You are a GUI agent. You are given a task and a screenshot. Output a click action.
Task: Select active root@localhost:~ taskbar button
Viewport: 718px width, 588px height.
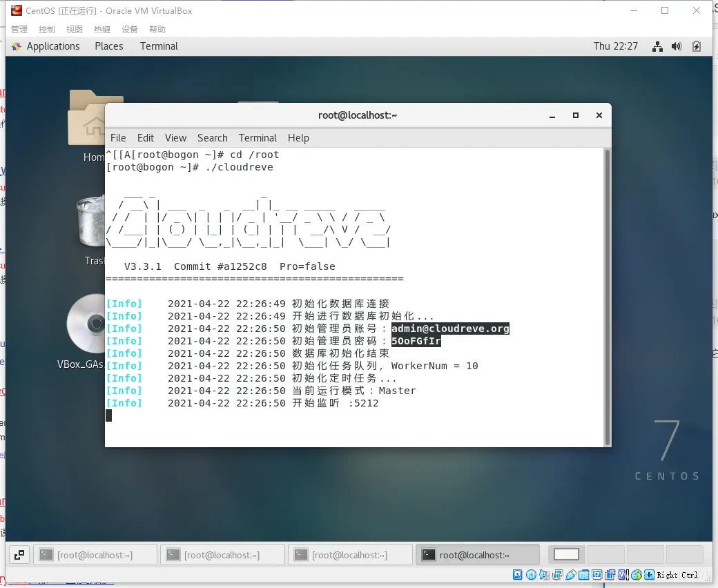click(x=478, y=555)
